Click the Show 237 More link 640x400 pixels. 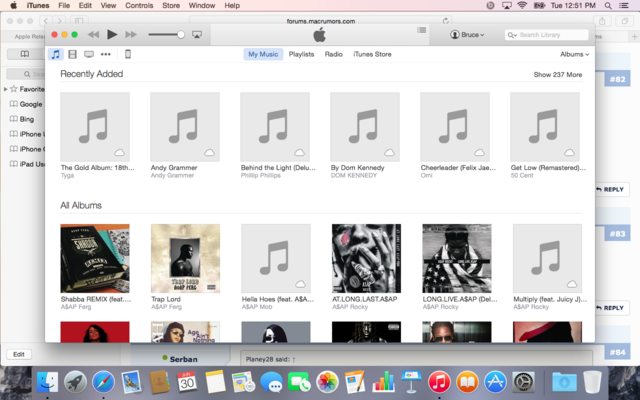(558, 75)
